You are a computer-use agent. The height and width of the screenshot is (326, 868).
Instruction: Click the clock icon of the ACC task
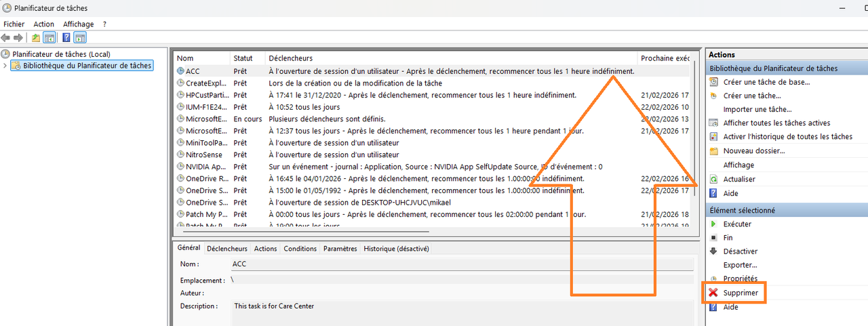coord(180,70)
